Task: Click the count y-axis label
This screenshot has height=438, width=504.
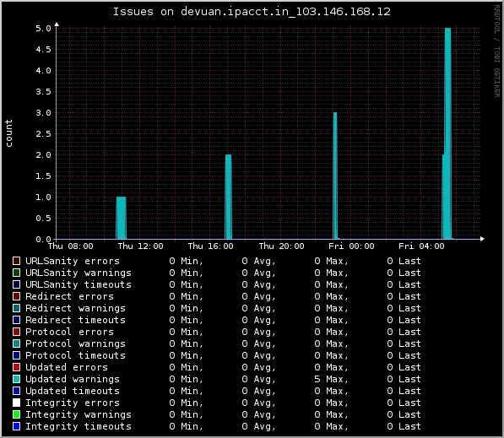Action: coord(8,133)
